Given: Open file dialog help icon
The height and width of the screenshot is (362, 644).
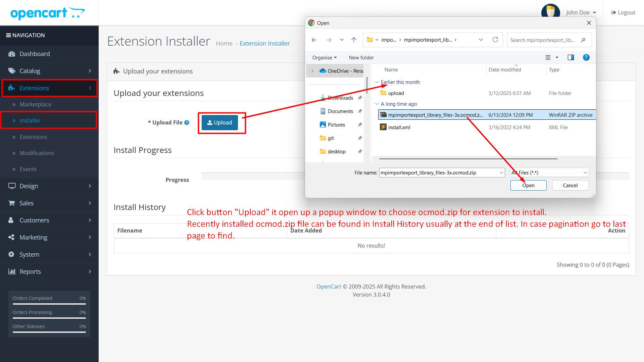Looking at the screenshot, I should (x=586, y=57).
